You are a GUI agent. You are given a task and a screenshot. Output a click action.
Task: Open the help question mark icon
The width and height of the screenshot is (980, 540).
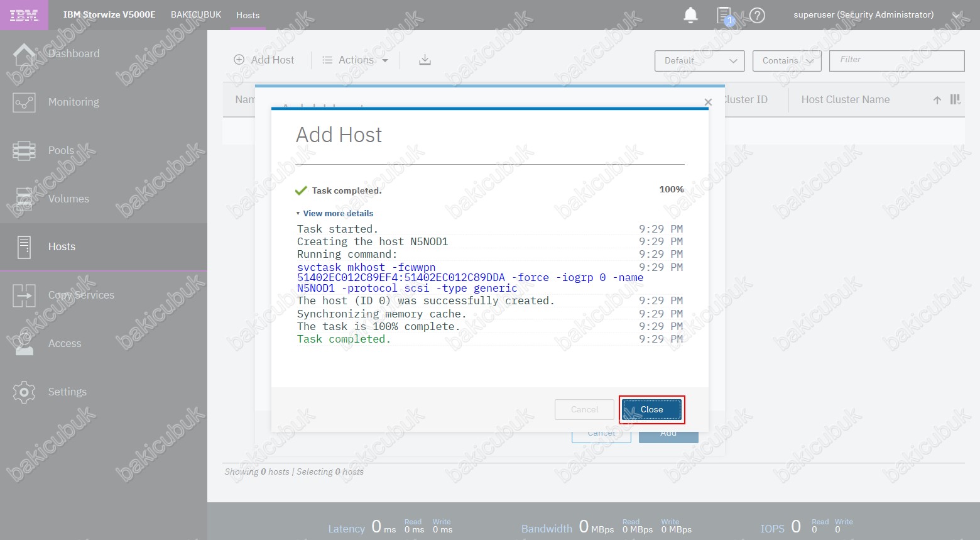tap(758, 15)
